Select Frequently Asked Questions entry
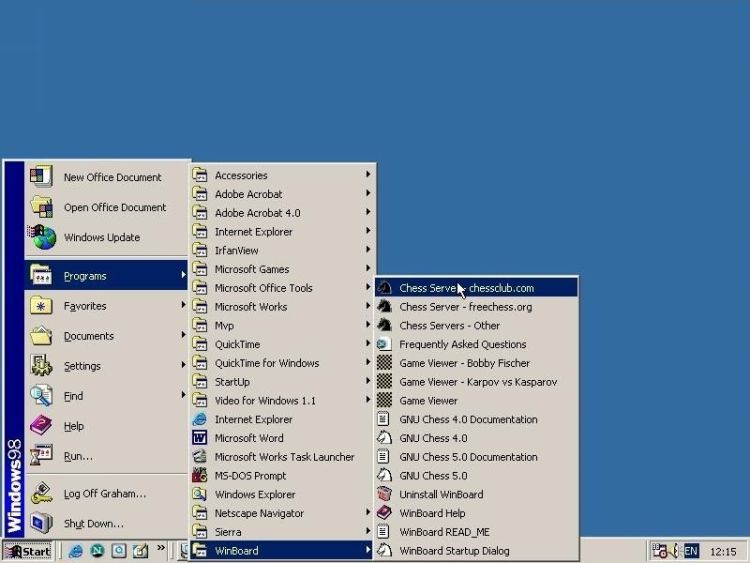The height and width of the screenshot is (563, 750). 462,344
